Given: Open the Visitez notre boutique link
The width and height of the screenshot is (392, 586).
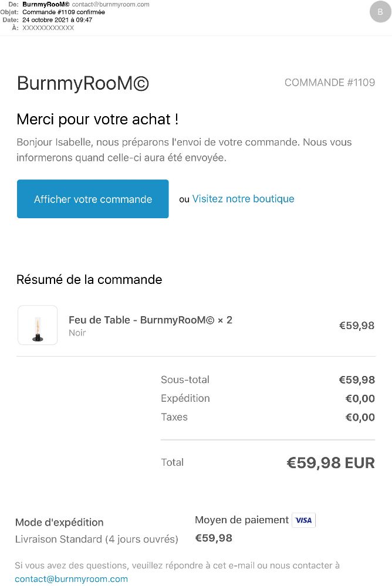Looking at the screenshot, I should pos(243,199).
